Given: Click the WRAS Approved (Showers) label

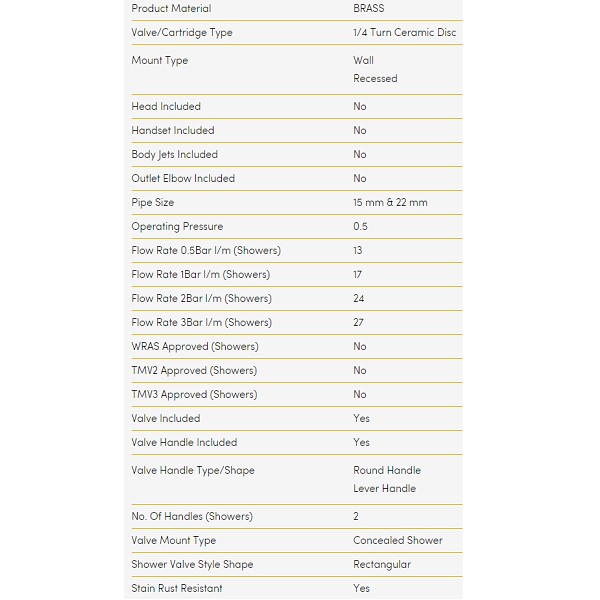Looking at the screenshot, I should click(x=194, y=346).
